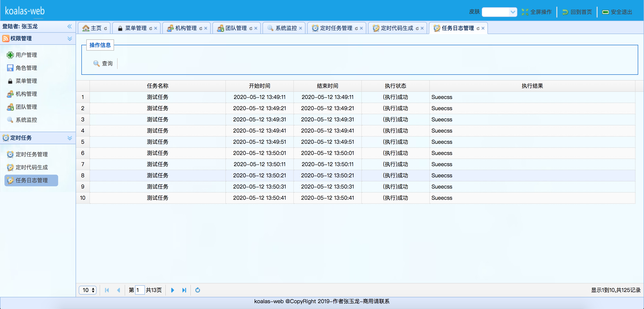The width and height of the screenshot is (644, 309).
Task: Click the 执行结果 column header
Action: (532, 86)
